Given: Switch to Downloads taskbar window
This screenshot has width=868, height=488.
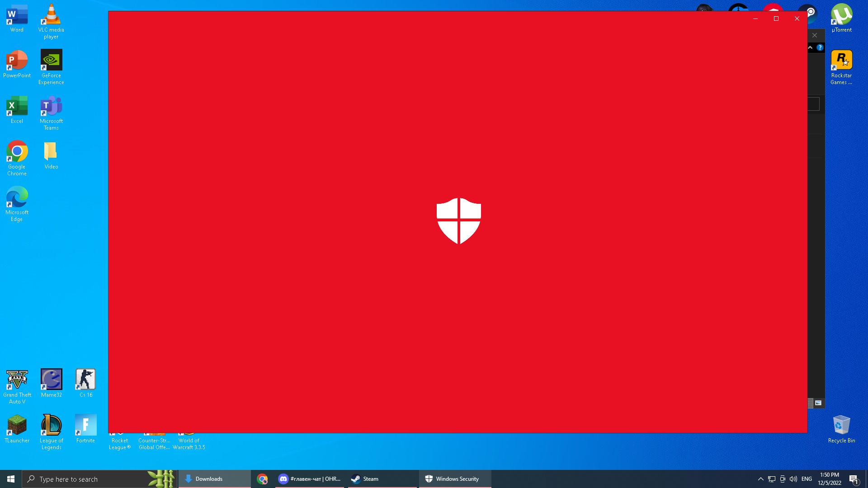Looking at the screenshot, I should click(214, 479).
